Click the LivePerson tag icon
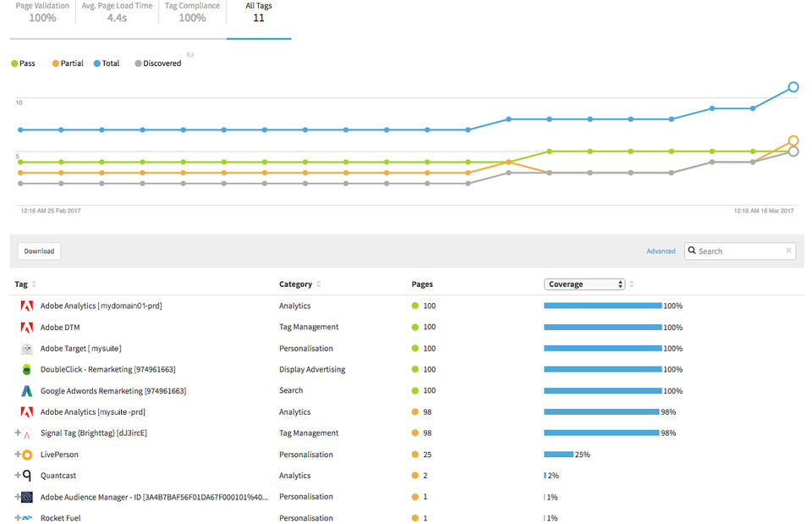The height and width of the screenshot is (524, 812). (x=27, y=455)
